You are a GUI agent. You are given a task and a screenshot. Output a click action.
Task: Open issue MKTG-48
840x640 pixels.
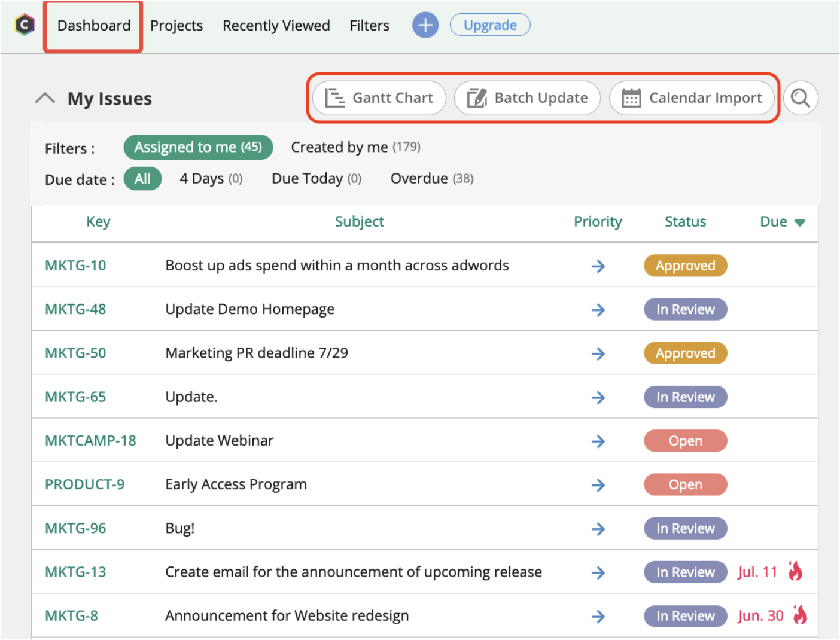pyautogui.click(x=75, y=309)
